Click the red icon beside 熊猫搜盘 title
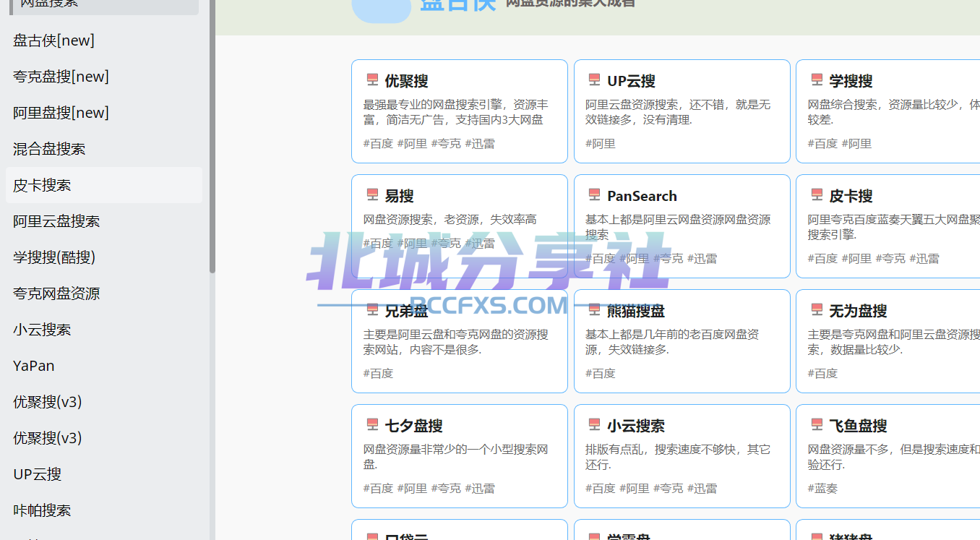Screen dimensions: 980x540 pos(594,309)
